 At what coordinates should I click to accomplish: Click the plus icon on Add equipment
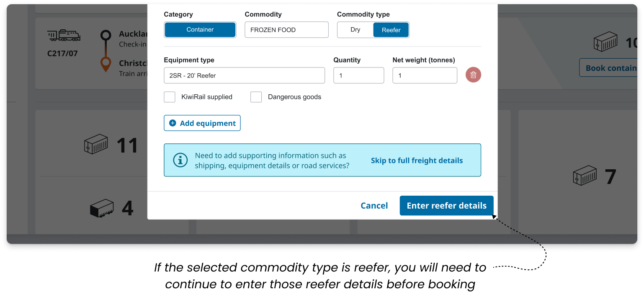click(173, 123)
